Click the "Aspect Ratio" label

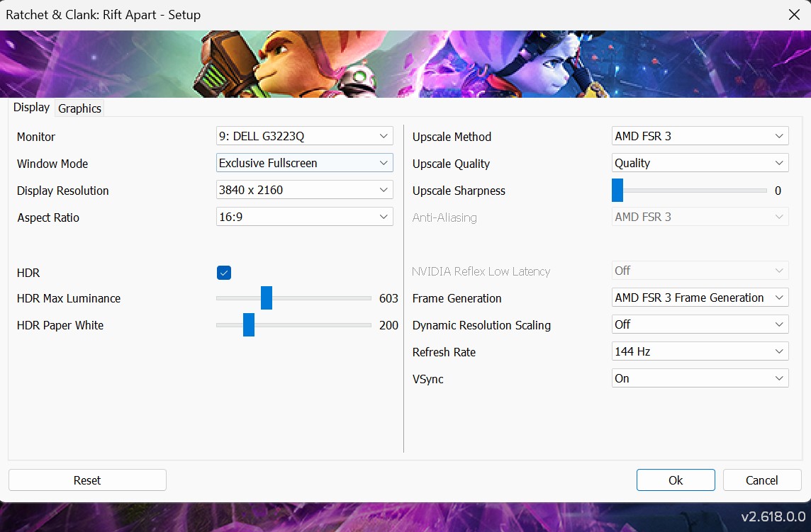[48, 217]
